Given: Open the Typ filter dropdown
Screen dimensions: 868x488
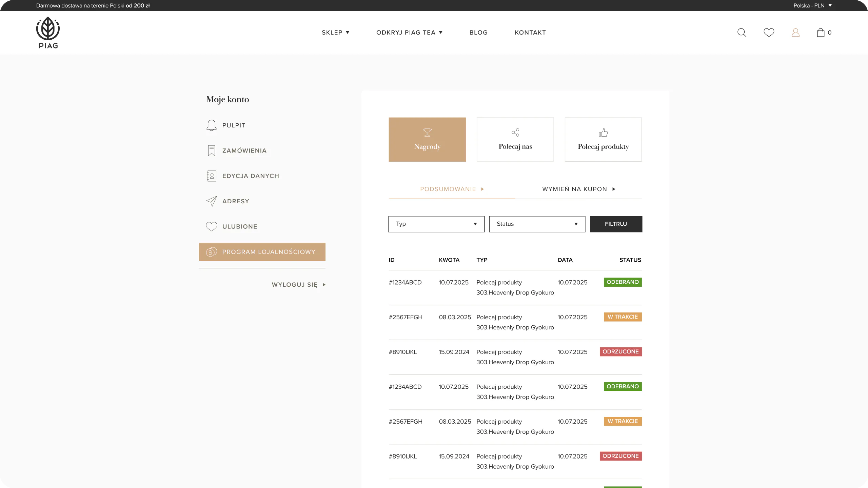Looking at the screenshot, I should click(436, 224).
